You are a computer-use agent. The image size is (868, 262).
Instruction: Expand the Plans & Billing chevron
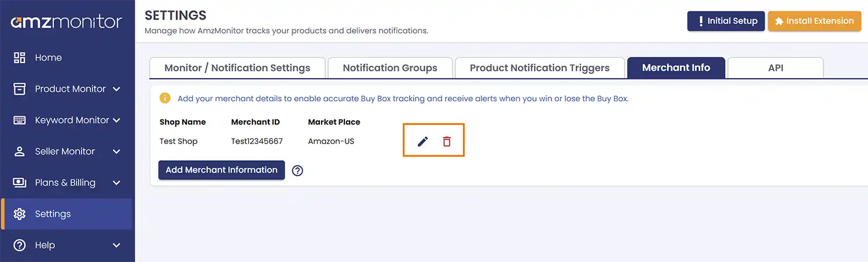click(x=116, y=183)
